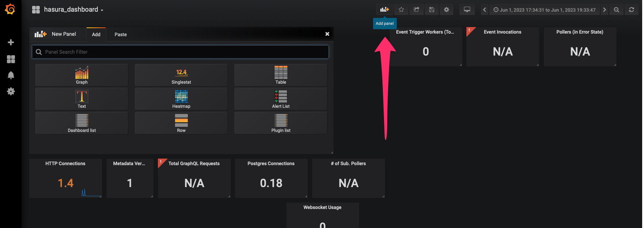Click error indicator on Event Invocations panel
The width and height of the screenshot is (644, 228).
[470, 30]
